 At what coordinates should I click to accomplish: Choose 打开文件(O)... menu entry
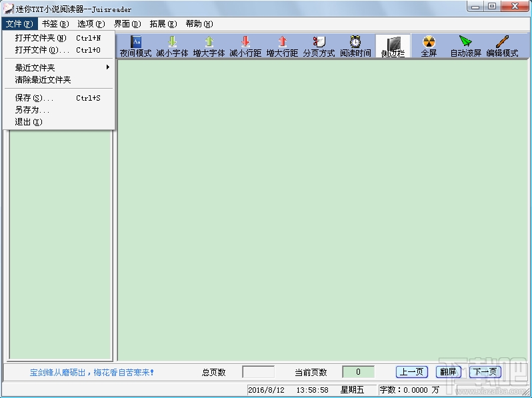[x=59, y=50]
